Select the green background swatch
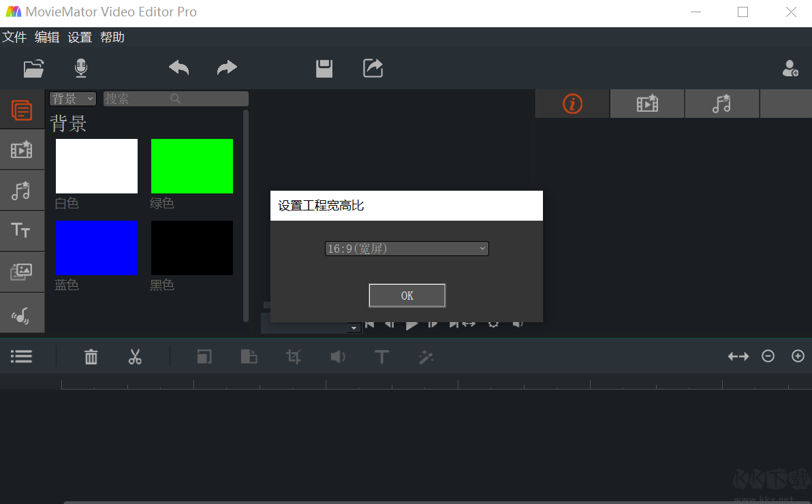The image size is (812, 504). pos(192,166)
